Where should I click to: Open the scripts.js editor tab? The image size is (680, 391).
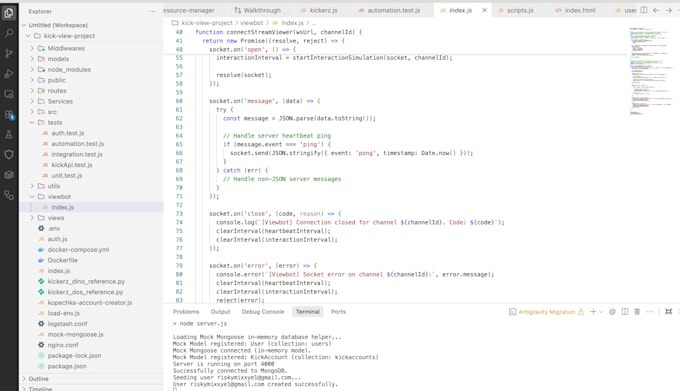pyautogui.click(x=516, y=10)
